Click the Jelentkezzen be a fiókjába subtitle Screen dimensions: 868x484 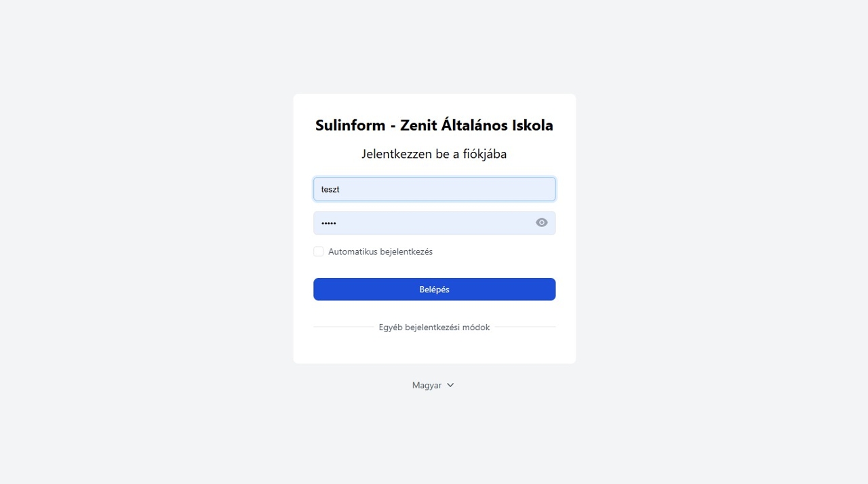(434, 154)
